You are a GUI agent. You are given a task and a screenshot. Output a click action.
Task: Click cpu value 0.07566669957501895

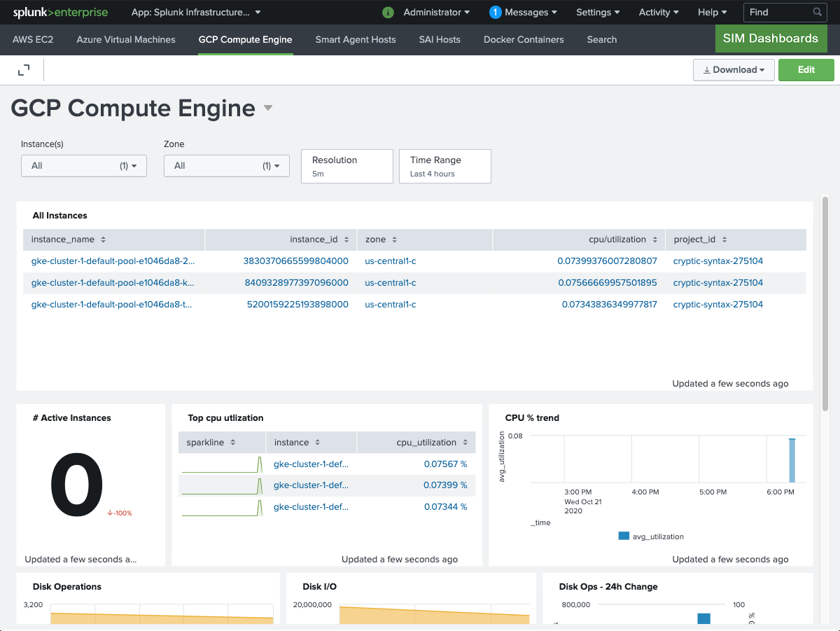(x=608, y=283)
